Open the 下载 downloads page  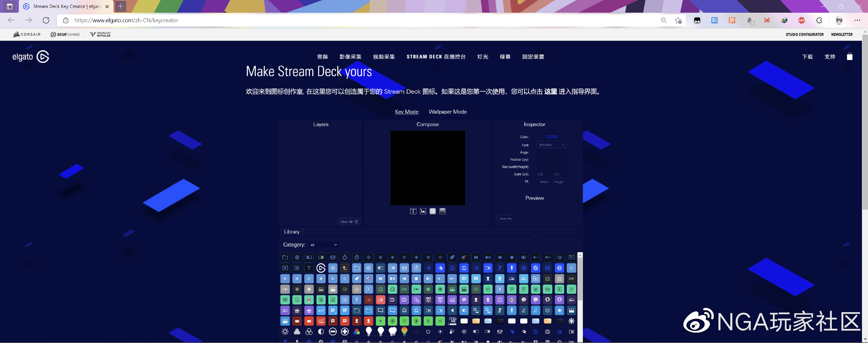click(x=807, y=57)
